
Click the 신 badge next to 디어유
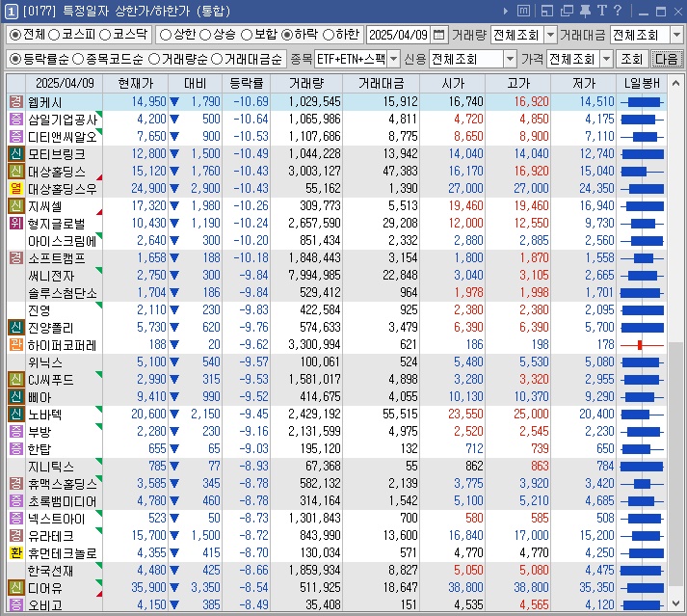[15, 587]
